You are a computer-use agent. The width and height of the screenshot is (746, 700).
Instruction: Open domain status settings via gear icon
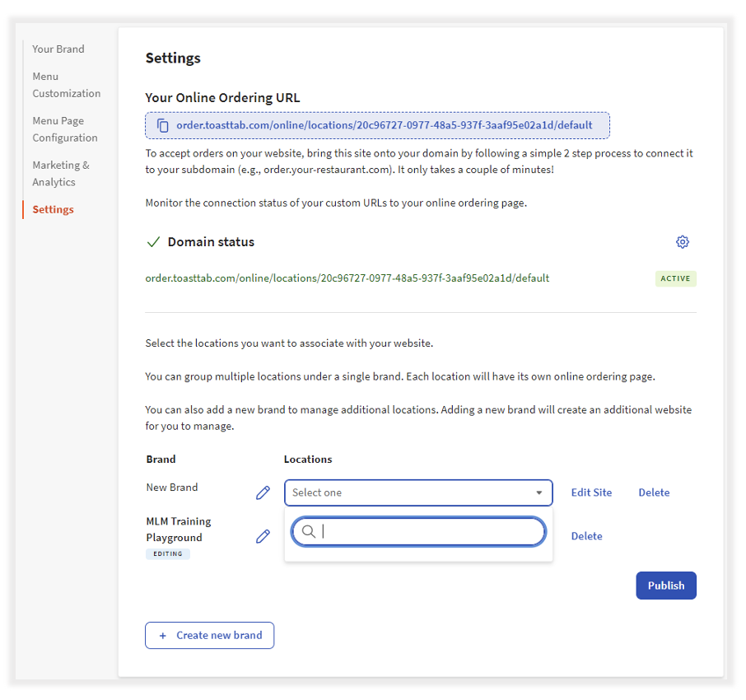[x=682, y=242]
